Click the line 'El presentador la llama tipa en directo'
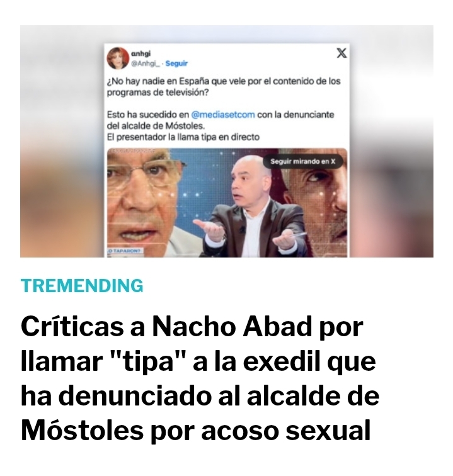Viewport: 453px width, 476px height. click(x=183, y=137)
